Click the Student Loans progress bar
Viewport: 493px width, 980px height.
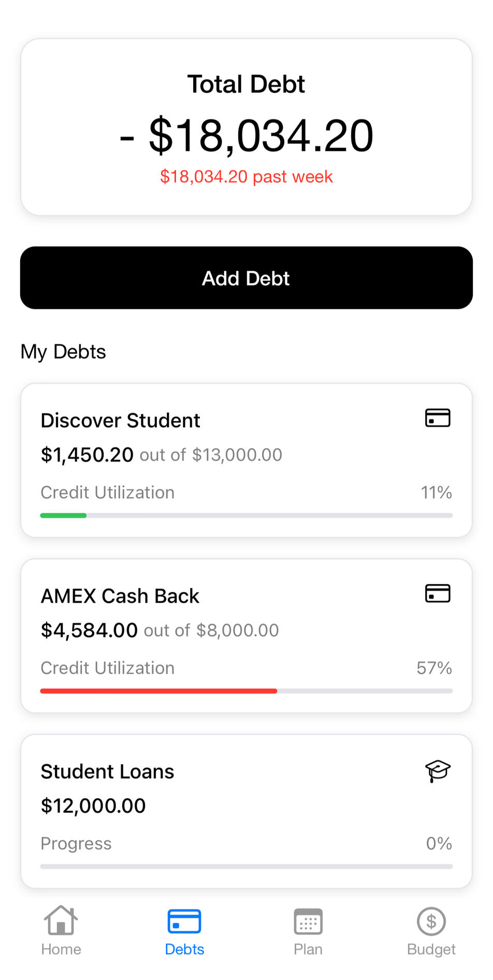[x=247, y=866]
